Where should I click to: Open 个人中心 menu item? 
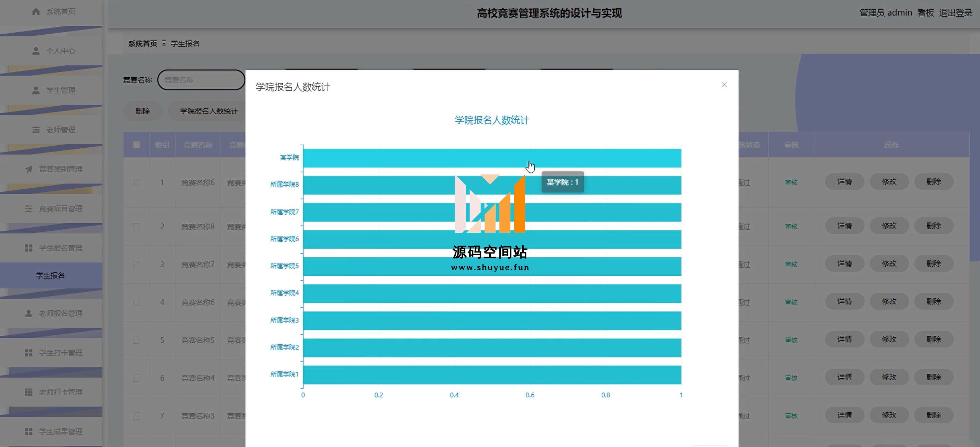click(x=51, y=51)
